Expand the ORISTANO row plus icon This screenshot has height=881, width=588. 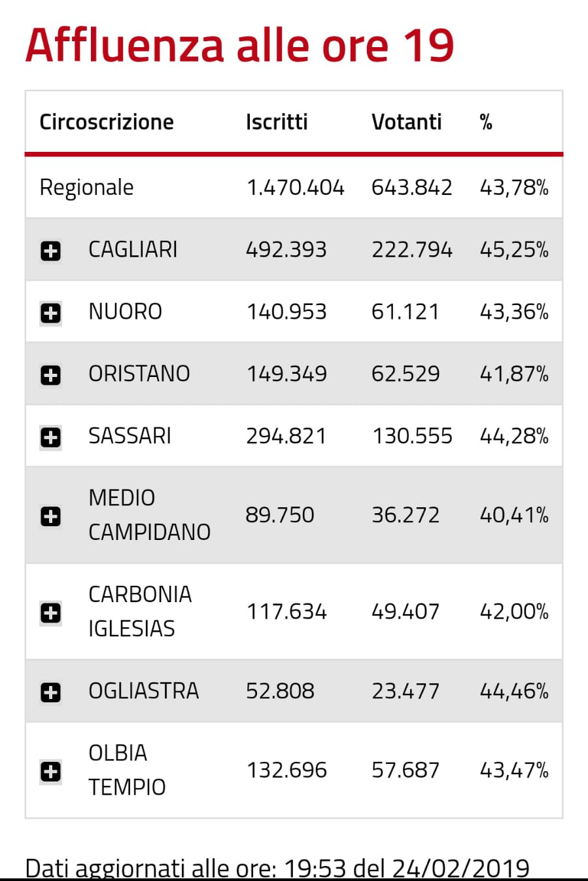tap(50, 375)
